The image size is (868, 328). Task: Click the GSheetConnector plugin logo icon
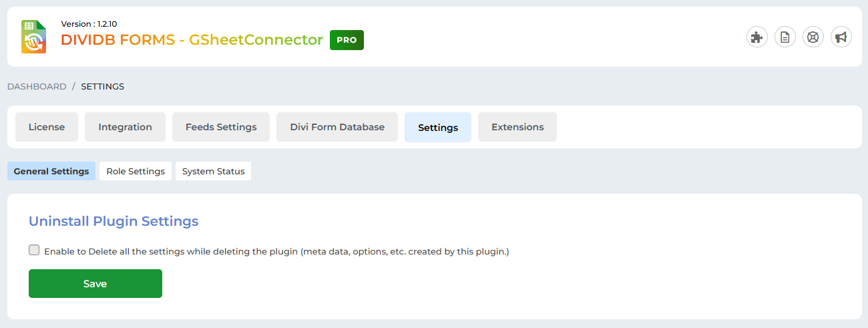tap(33, 37)
